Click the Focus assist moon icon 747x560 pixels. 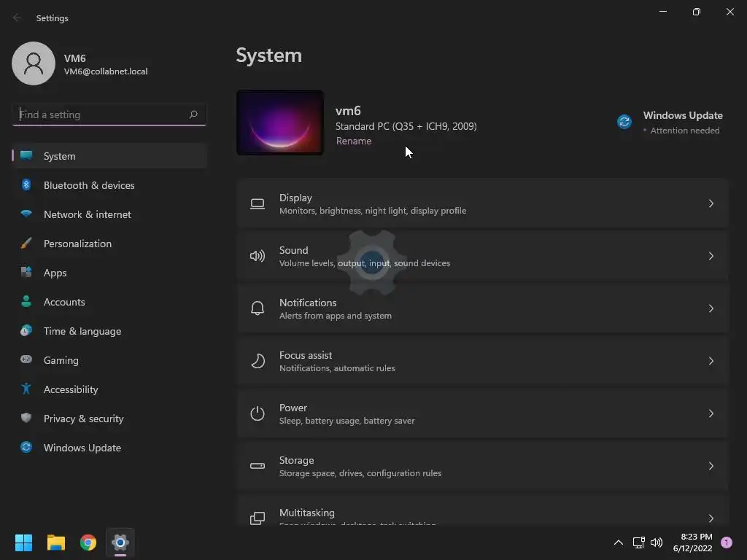click(x=258, y=361)
